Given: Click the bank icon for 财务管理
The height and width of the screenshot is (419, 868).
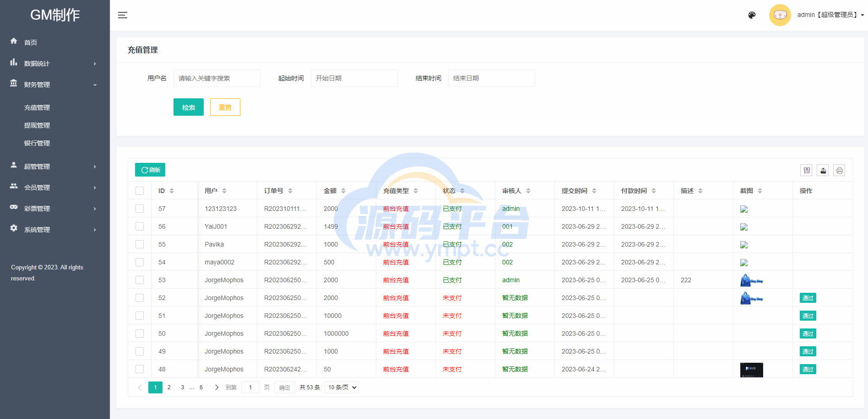Looking at the screenshot, I should pos(14,83).
